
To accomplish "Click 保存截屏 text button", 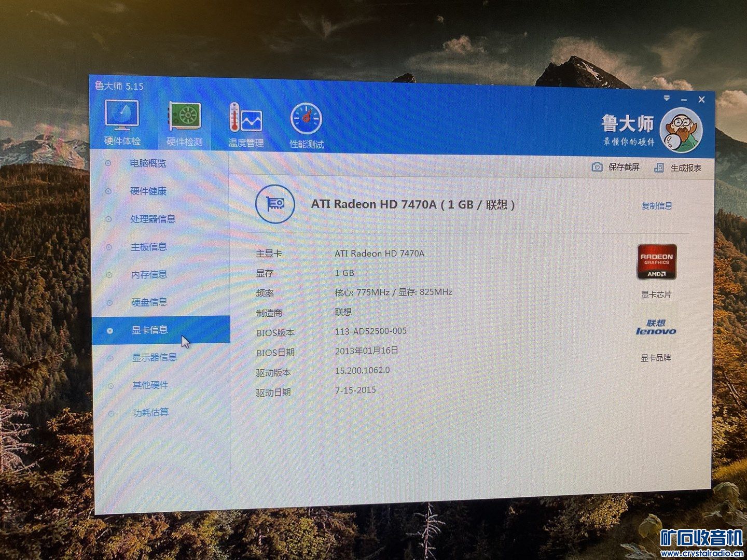I will (x=624, y=167).
